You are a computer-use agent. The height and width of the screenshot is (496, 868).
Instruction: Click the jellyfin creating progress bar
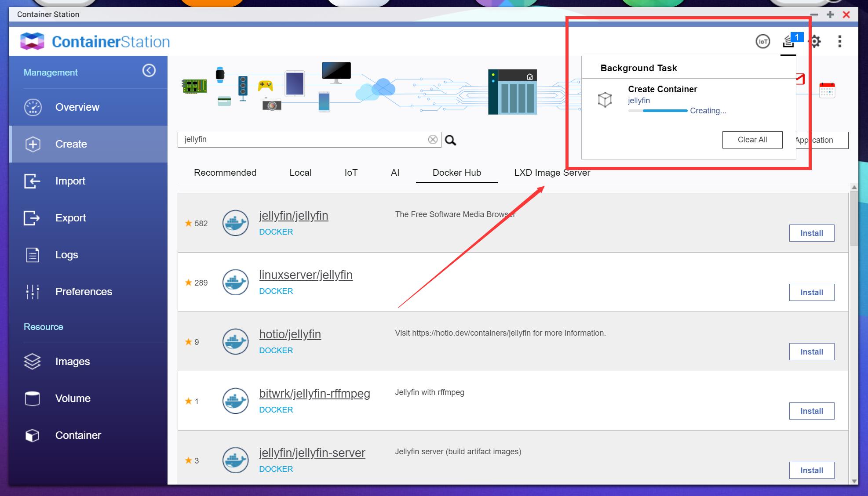pyautogui.click(x=657, y=111)
